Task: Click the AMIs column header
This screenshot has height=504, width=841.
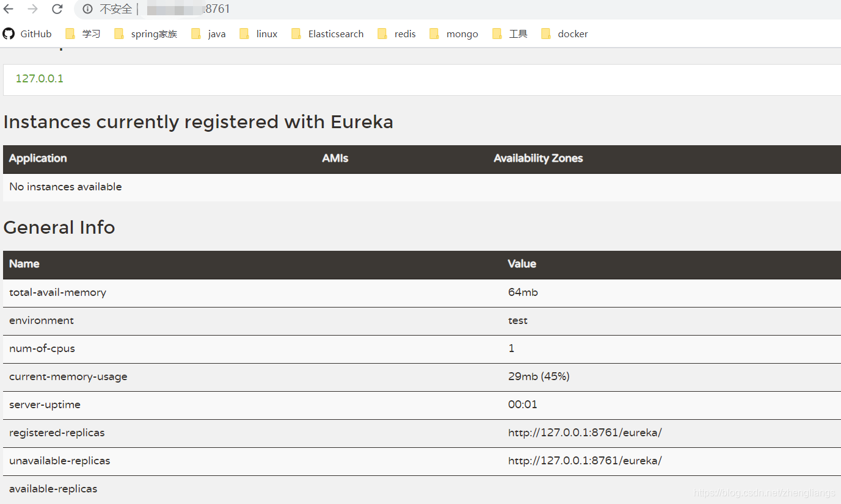Action: click(x=335, y=159)
